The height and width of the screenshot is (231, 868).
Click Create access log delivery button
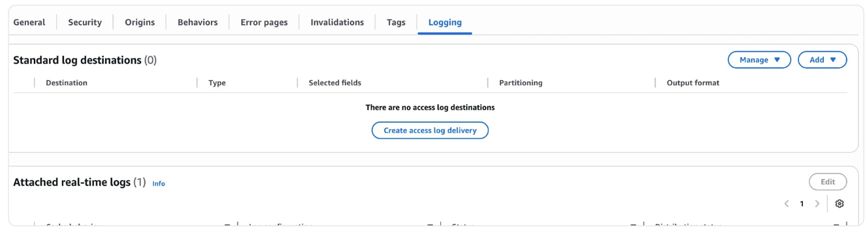click(x=430, y=130)
